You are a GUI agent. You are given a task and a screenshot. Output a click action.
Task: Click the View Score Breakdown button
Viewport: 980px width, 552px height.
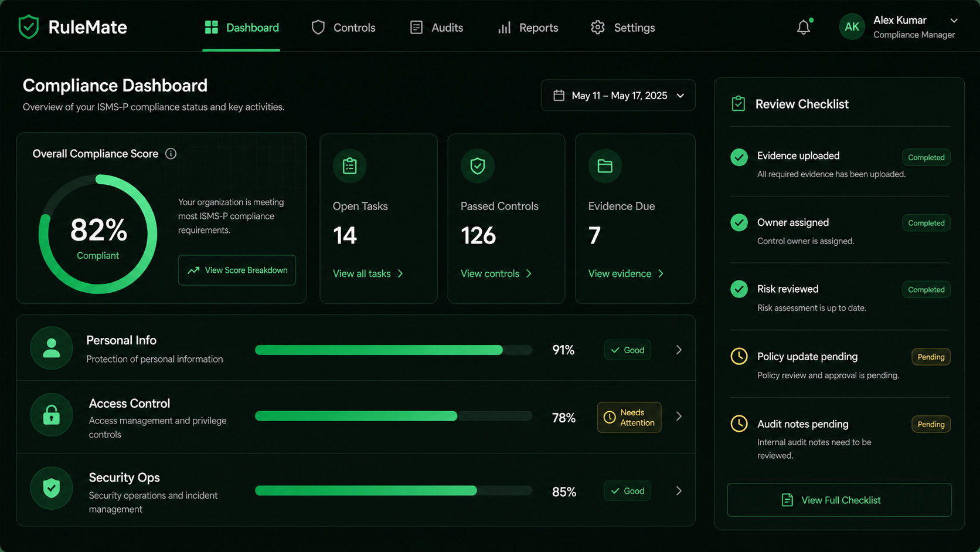tap(237, 270)
